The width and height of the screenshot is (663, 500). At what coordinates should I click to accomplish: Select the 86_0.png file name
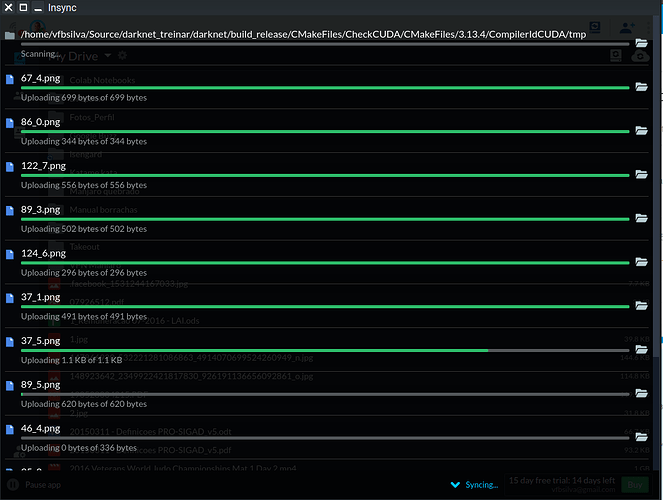pyautogui.click(x=41, y=122)
